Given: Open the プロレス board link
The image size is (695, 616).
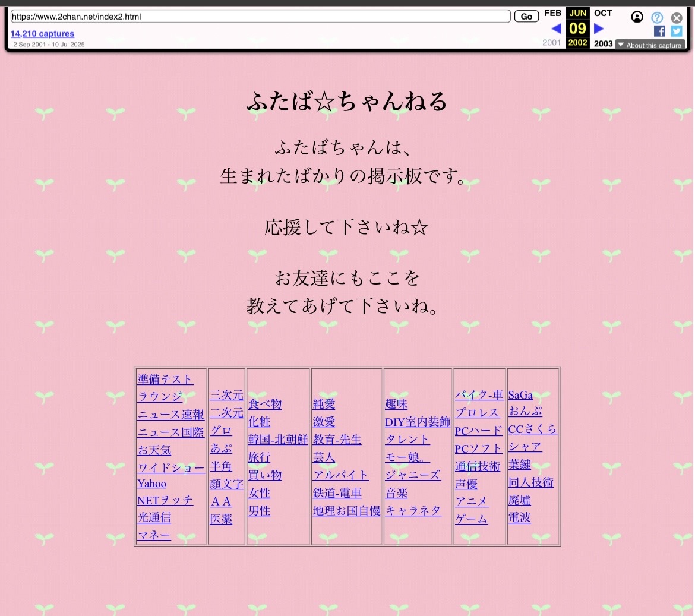Looking at the screenshot, I should [x=477, y=413].
